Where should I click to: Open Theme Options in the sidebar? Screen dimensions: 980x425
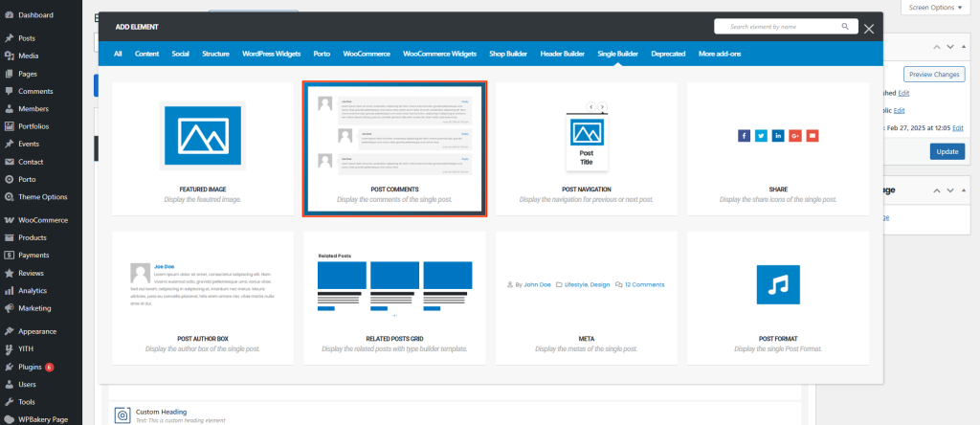click(42, 196)
